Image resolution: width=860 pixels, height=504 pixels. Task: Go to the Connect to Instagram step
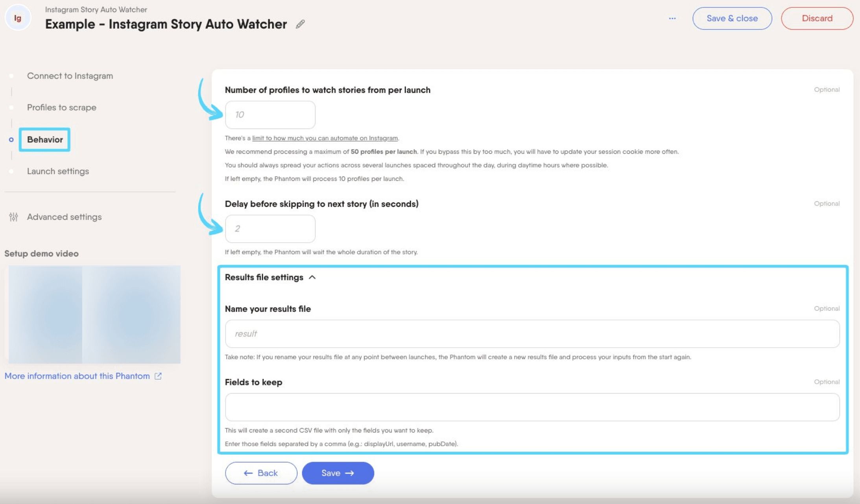click(70, 75)
